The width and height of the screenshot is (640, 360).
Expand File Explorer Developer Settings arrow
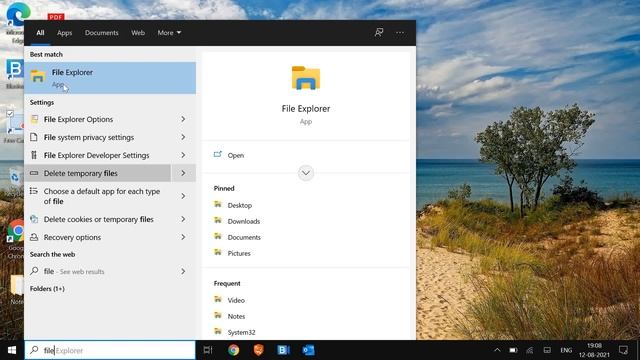pos(183,155)
